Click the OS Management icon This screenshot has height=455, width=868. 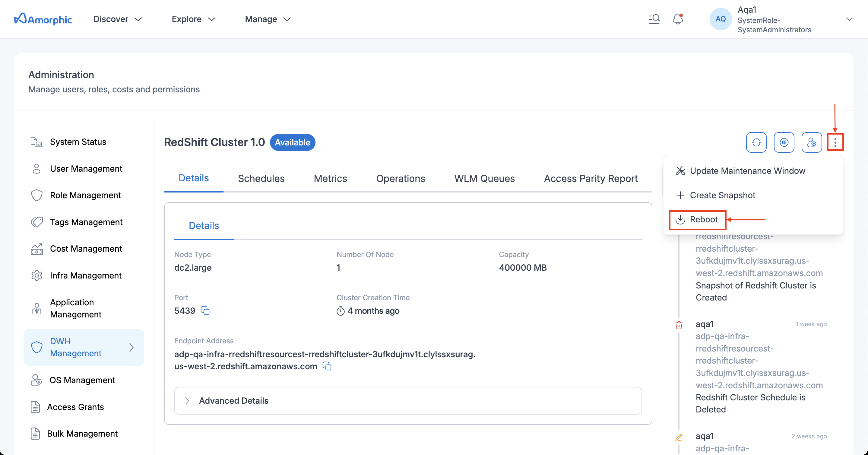click(36, 380)
